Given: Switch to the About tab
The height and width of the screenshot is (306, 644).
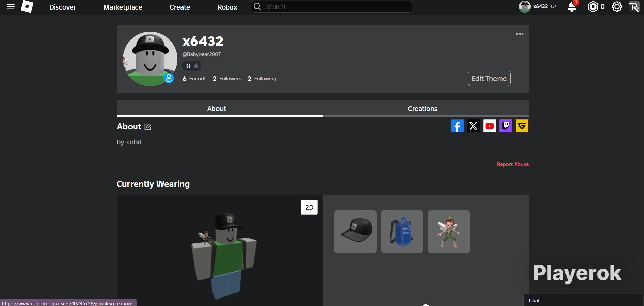Looking at the screenshot, I should coord(220,109).
